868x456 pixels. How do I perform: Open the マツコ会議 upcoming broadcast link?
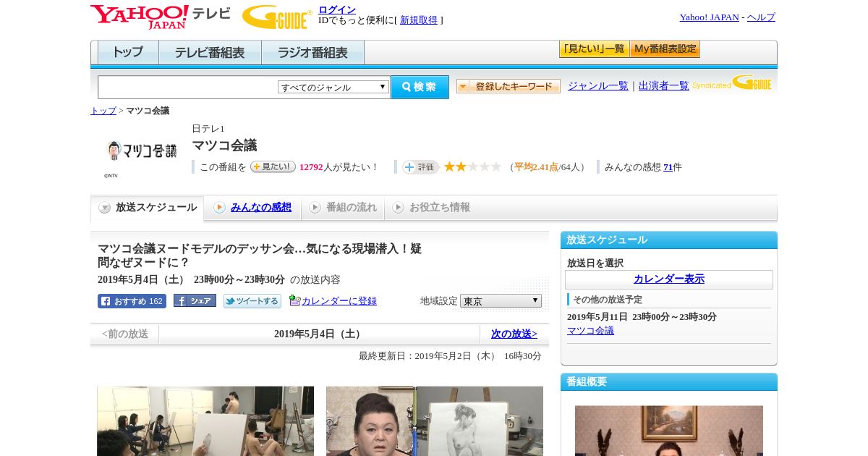click(590, 331)
